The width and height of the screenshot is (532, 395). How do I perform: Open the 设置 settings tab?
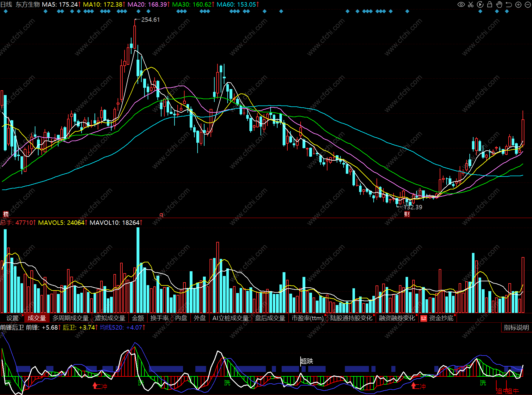tap(12, 318)
